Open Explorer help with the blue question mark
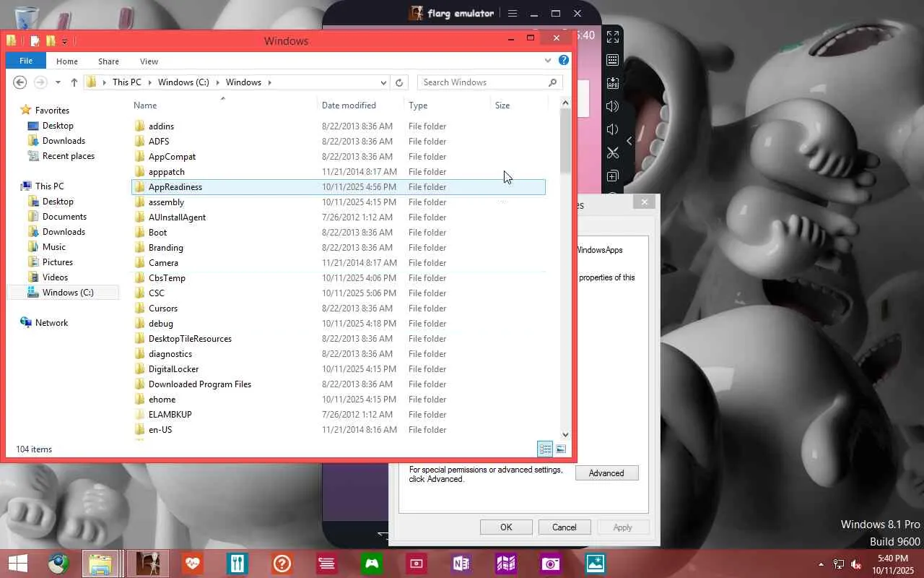 pos(564,61)
